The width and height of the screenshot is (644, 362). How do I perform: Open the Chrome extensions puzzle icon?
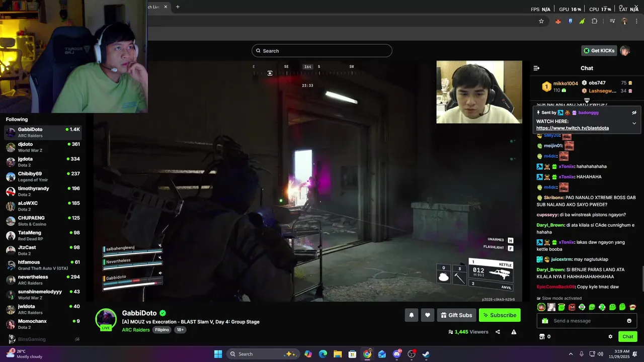[x=595, y=21]
